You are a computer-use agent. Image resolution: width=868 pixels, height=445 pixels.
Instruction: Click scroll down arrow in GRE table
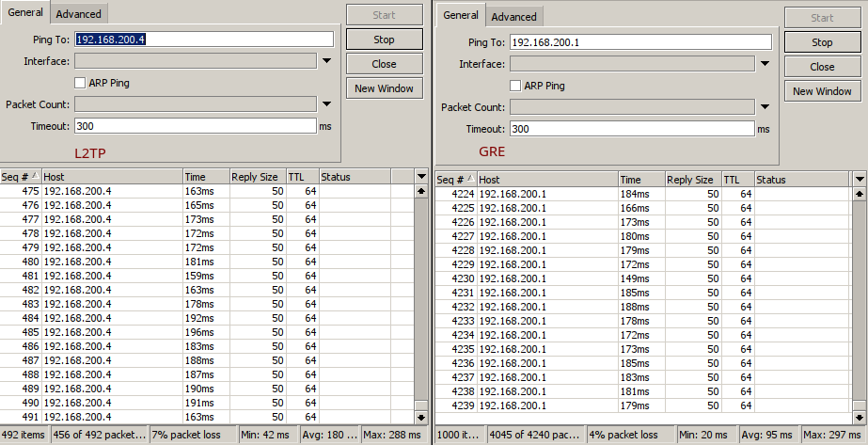click(860, 418)
